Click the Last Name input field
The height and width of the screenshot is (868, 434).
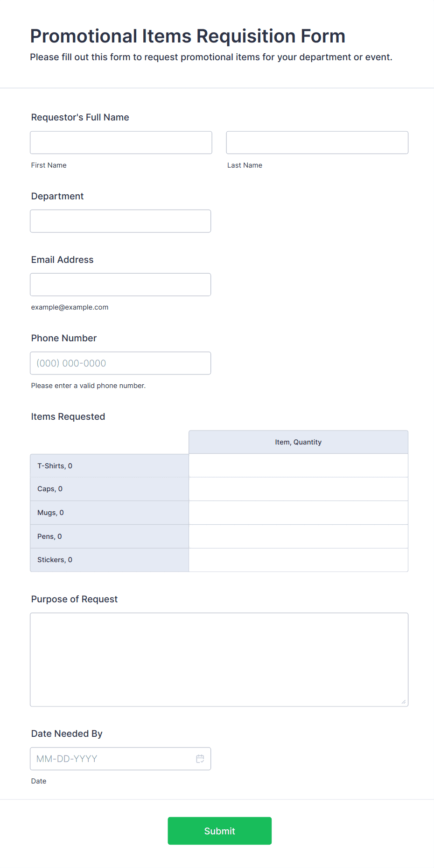317,142
